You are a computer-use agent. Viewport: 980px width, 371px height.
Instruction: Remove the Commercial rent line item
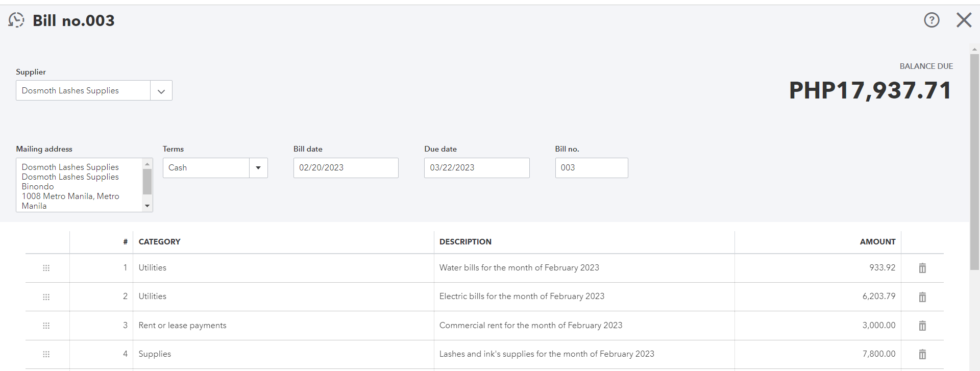pyautogui.click(x=922, y=326)
